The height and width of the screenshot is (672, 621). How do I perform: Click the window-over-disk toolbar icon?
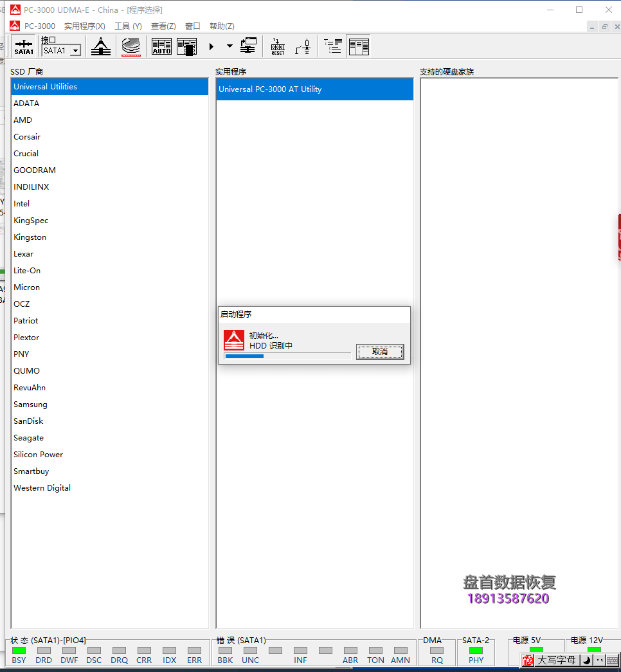tap(248, 46)
